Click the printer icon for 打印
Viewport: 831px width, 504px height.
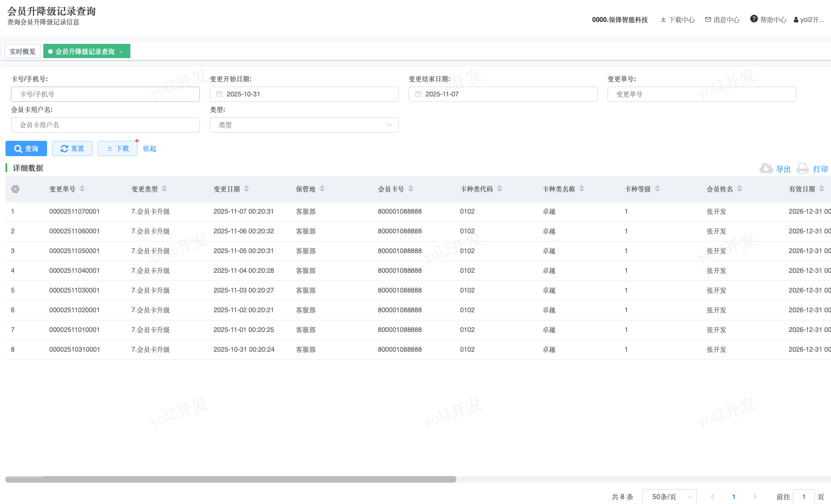pyautogui.click(x=803, y=169)
